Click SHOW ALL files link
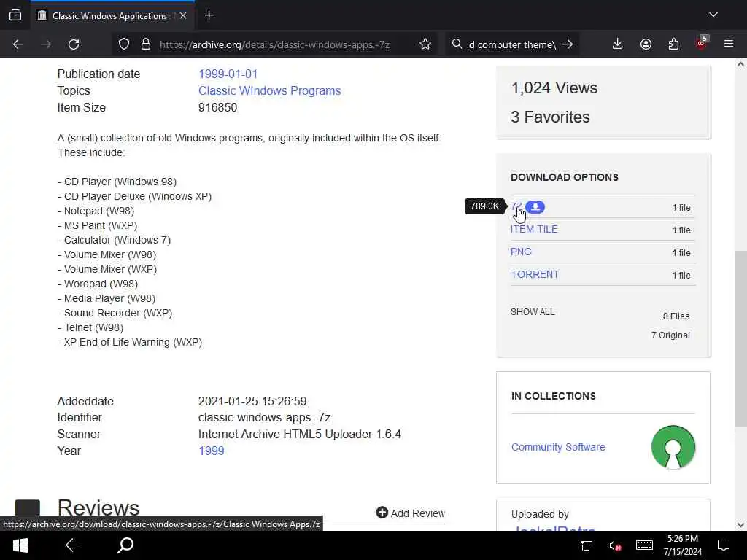Image resolution: width=747 pixels, height=560 pixels. pyautogui.click(x=533, y=312)
